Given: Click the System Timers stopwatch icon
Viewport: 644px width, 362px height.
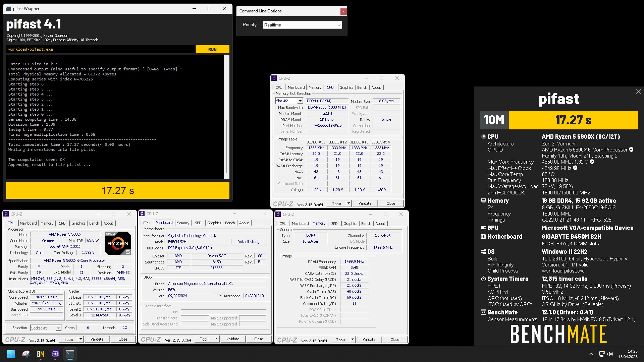Looking at the screenshot, I should pos(483,279).
